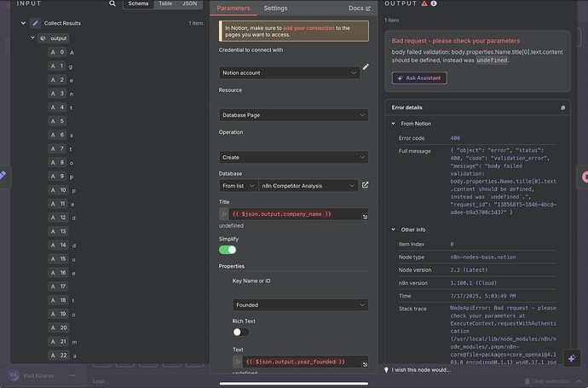Enable the Rich Text toggle
This screenshot has width=588, height=388.
[241, 332]
